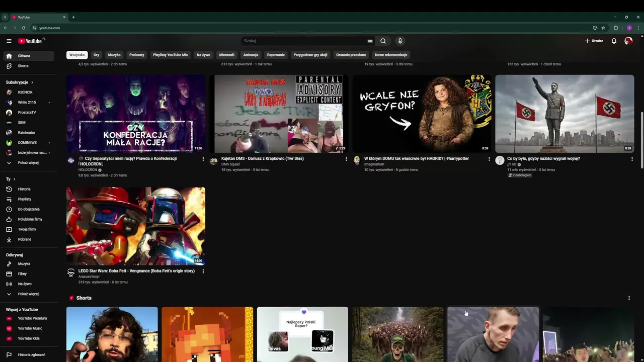
Task: Expand Pokaż więcej under Odkrywaj
Action: [28, 294]
